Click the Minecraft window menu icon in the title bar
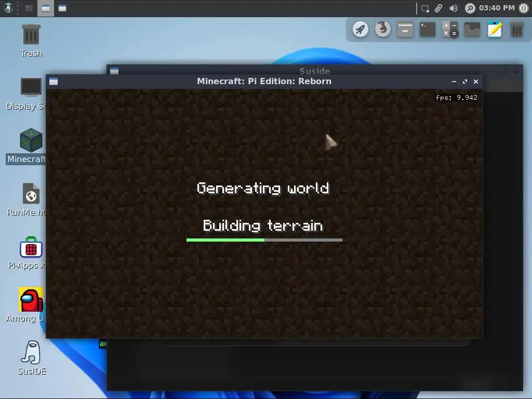The height and width of the screenshot is (399, 532). pos(54,82)
